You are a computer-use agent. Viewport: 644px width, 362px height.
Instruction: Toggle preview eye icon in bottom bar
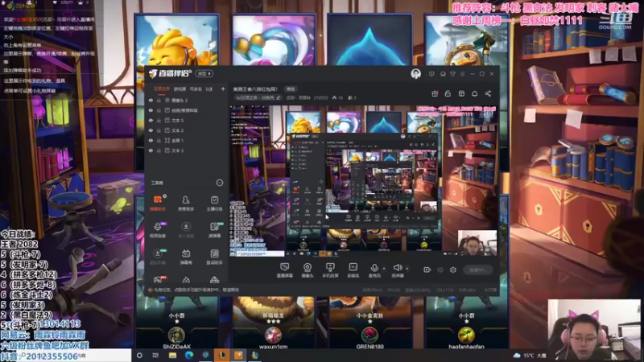click(440, 269)
